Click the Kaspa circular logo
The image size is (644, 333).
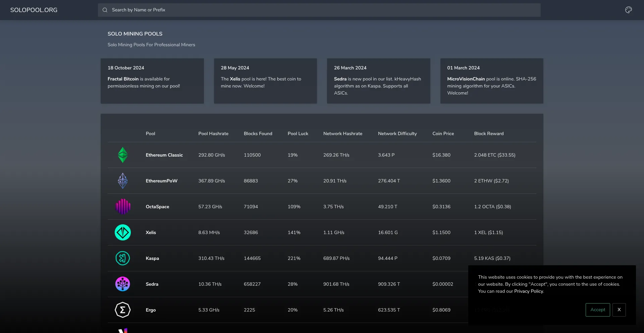tap(122, 258)
